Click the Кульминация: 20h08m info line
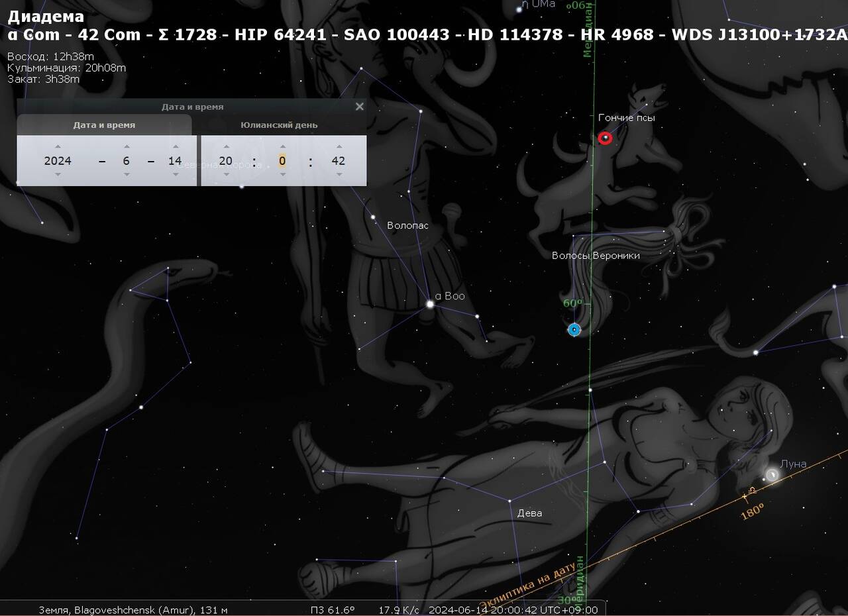Image resolution: width=848 pixels, height=616 pixels. tap(66, 68)
